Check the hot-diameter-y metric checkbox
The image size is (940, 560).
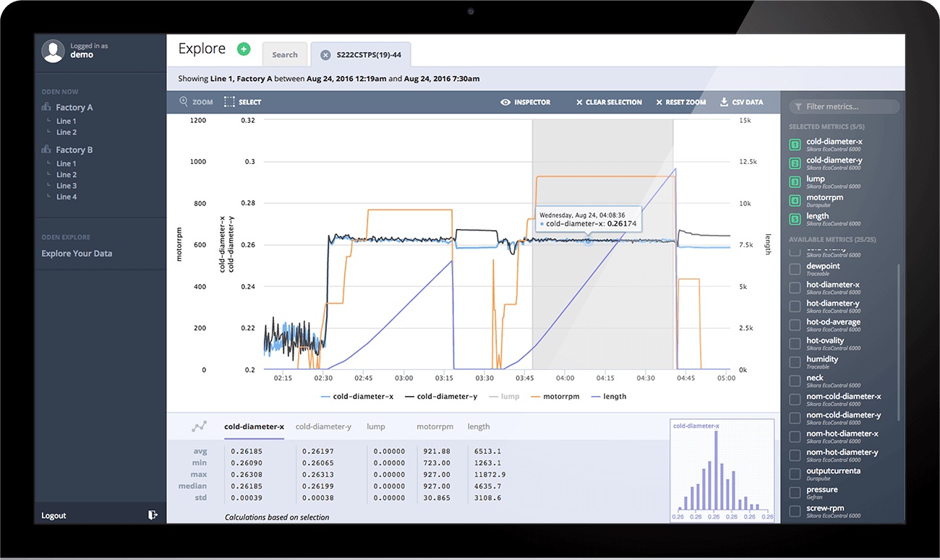[x=795, y=306]
